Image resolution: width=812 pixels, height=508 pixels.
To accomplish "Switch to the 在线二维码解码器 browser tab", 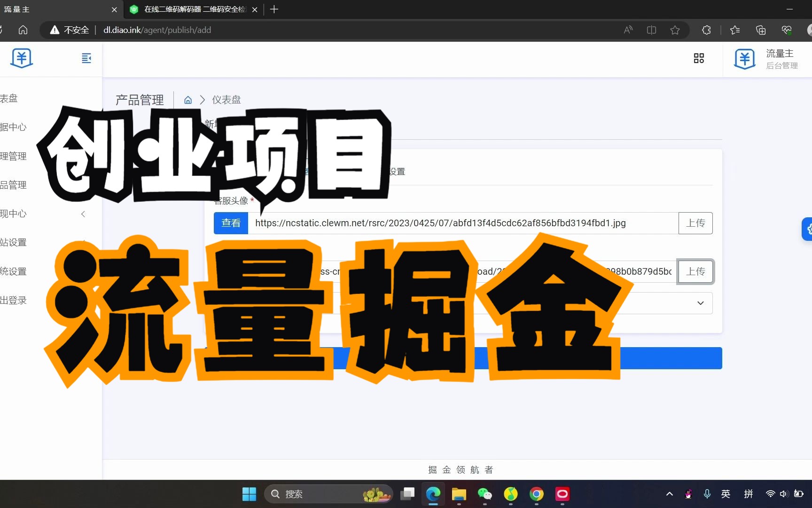I will click(x=188, y=9).
